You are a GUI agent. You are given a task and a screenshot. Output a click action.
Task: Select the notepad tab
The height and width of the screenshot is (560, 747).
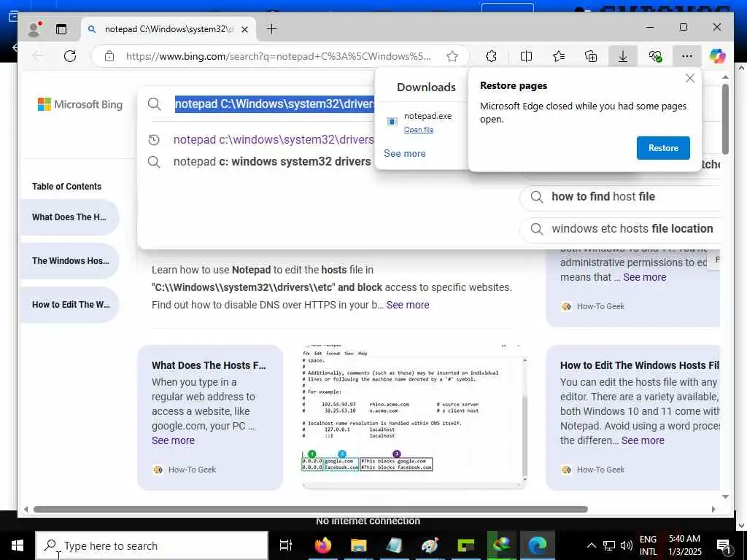(169, 29)
